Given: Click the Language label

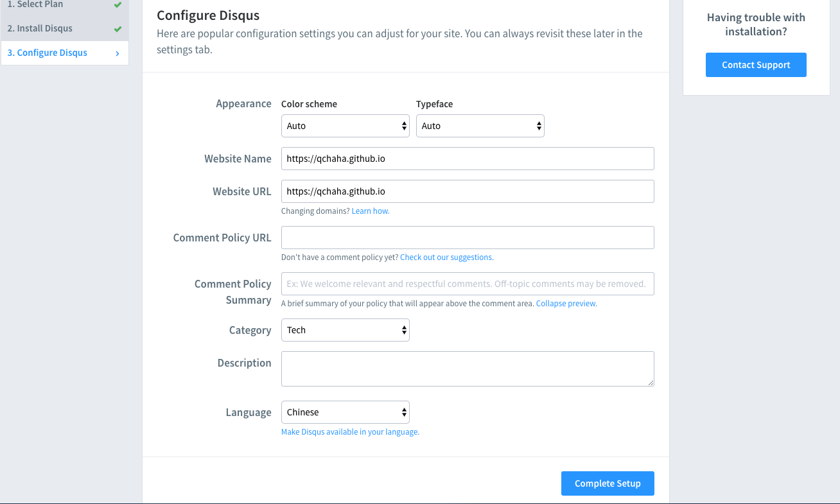Looking at the screenshot, I should (249, 412).
